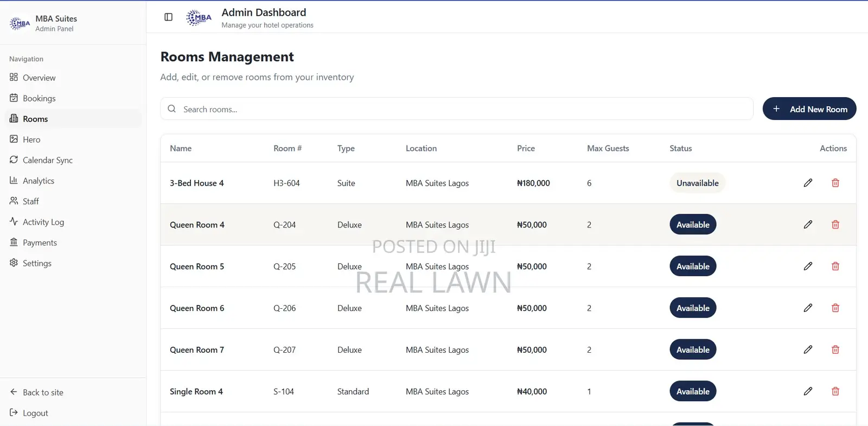868x426 pixels.
Task: Click the Room # column header
Action: coord(288,148)
